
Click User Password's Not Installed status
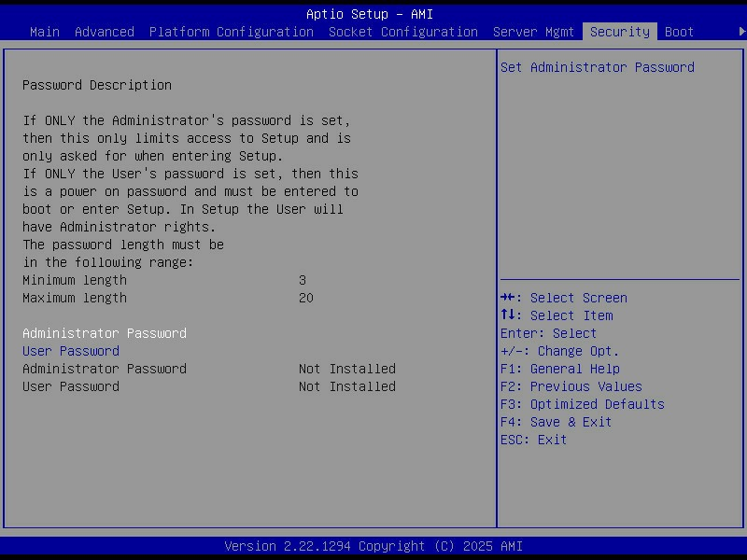click(x=346, y=386)
